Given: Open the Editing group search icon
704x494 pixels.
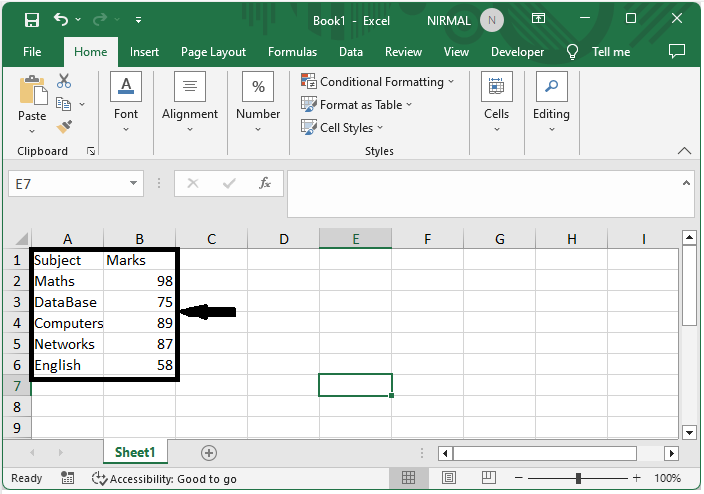Looking at the screenshot, I should (x=551, y=88).
